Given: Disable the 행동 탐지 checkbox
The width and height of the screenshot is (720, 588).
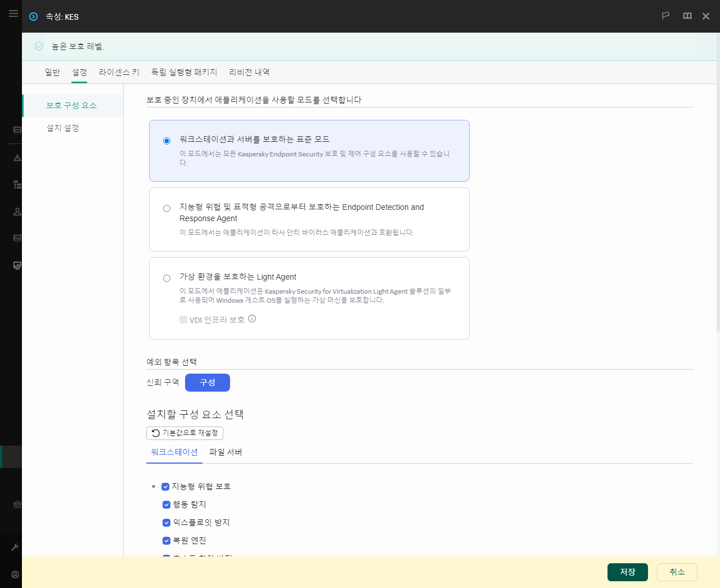Looking at the screenshot, I should tap(166, 505).
